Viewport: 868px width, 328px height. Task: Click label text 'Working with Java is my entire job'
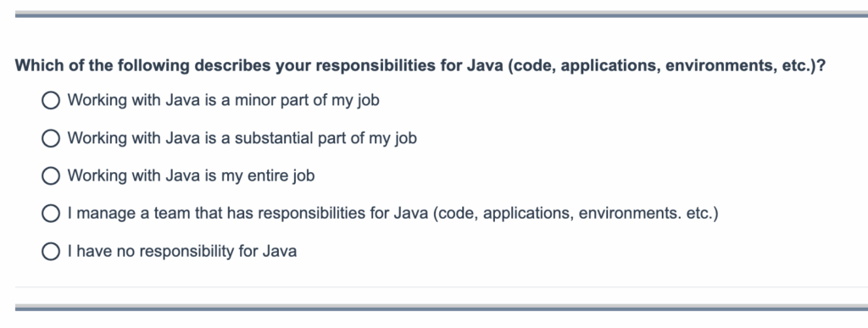pos(191,176)
